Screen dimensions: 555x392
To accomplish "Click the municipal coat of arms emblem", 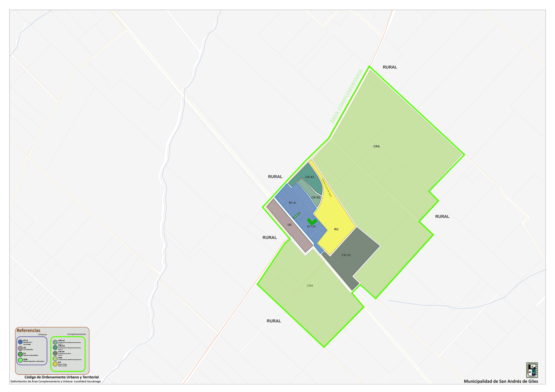I will (x=532, y=370).
